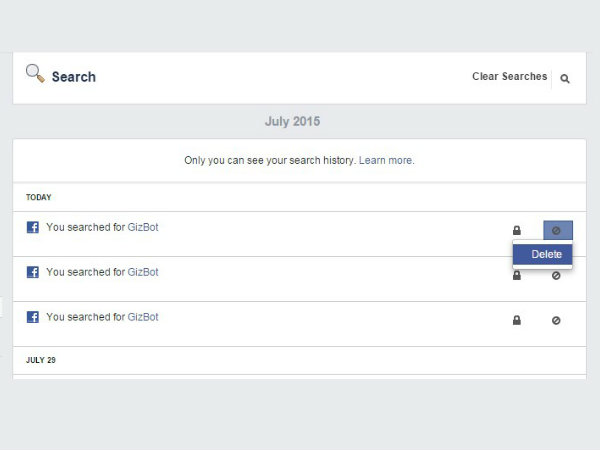Viewport: 600px width, 450px height.
Task: Click the Facebook icon in the second GizBot entry
Action: click(x=33, y=272)
